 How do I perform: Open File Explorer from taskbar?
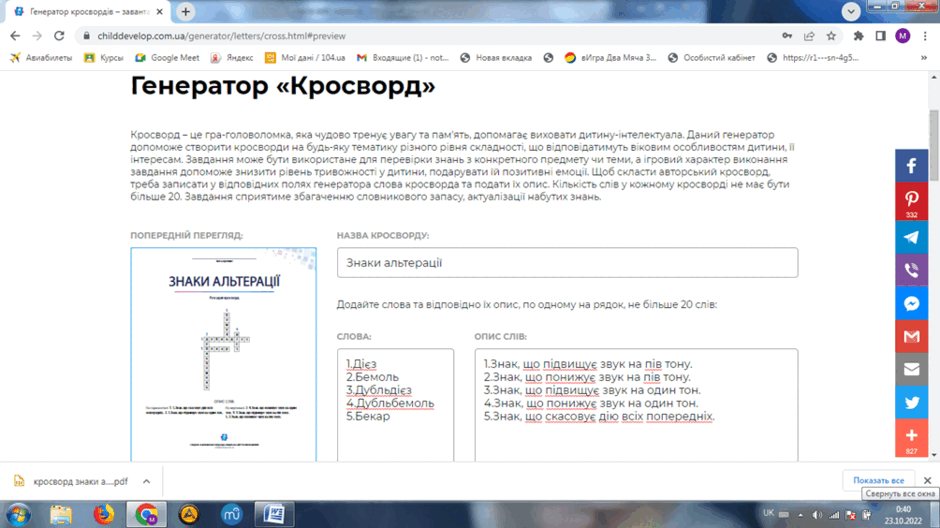[61, 514]
